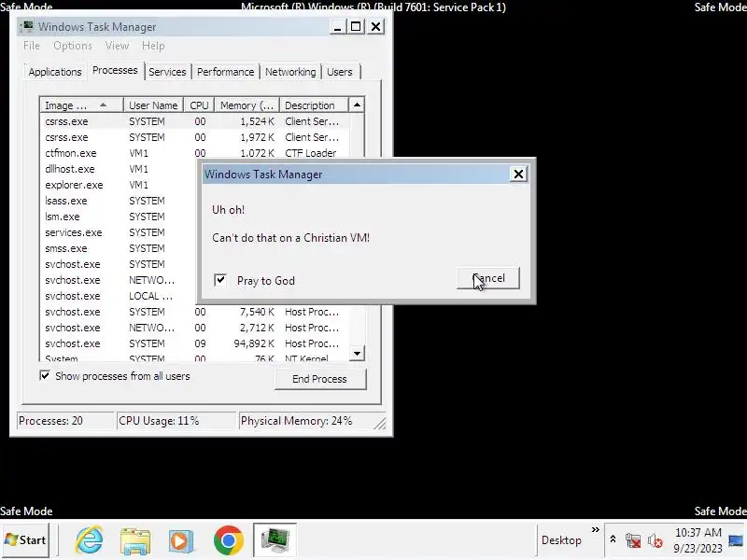The image size is (747, 560).
Task: Select the services.exe process
Action: 120,232
